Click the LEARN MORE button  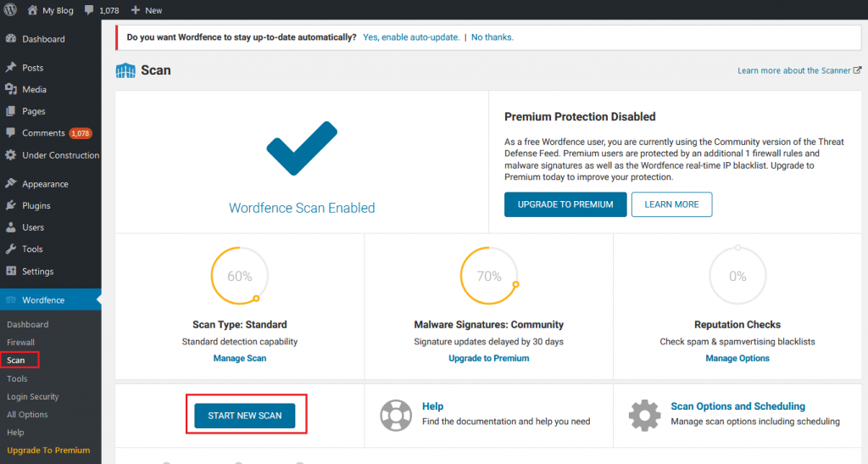671,204
